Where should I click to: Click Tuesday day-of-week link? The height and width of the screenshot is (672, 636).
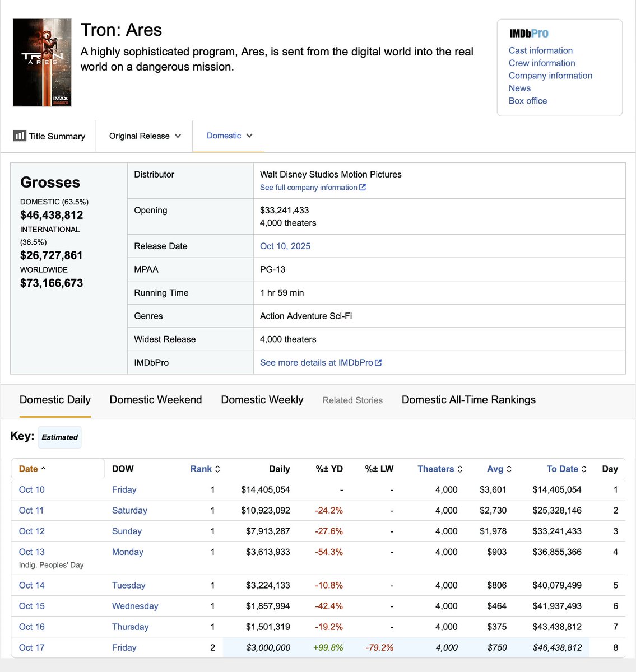(128, 585)
